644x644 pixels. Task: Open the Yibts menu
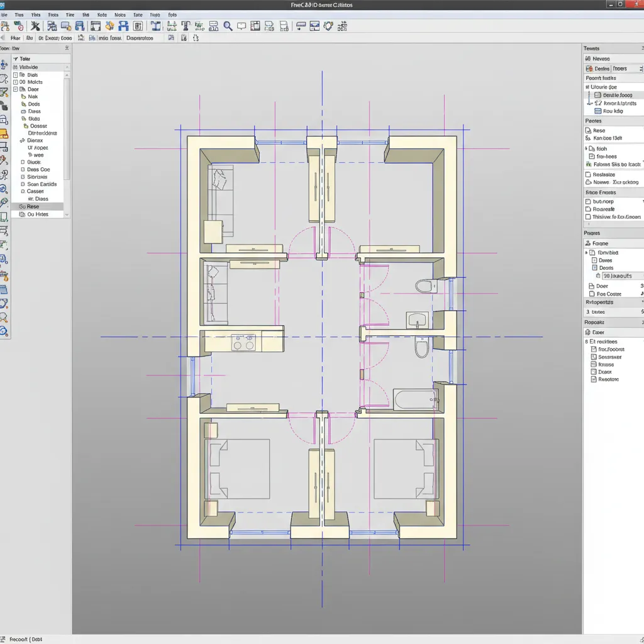[36, 15]
